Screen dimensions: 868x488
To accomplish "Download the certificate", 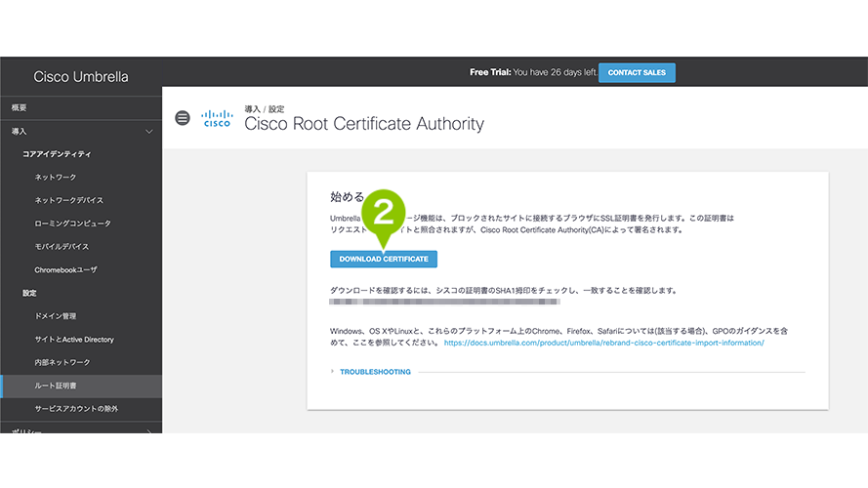I will pos(384,259).
